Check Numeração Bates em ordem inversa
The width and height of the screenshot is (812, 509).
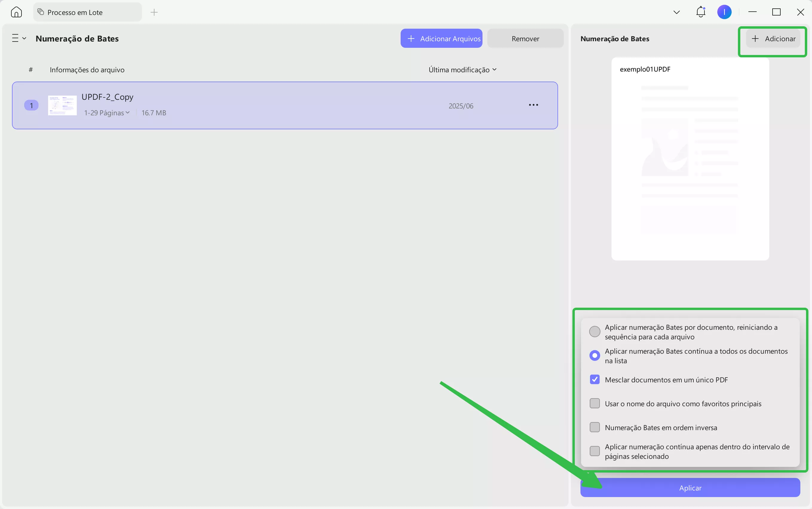[x=595, y=427]
